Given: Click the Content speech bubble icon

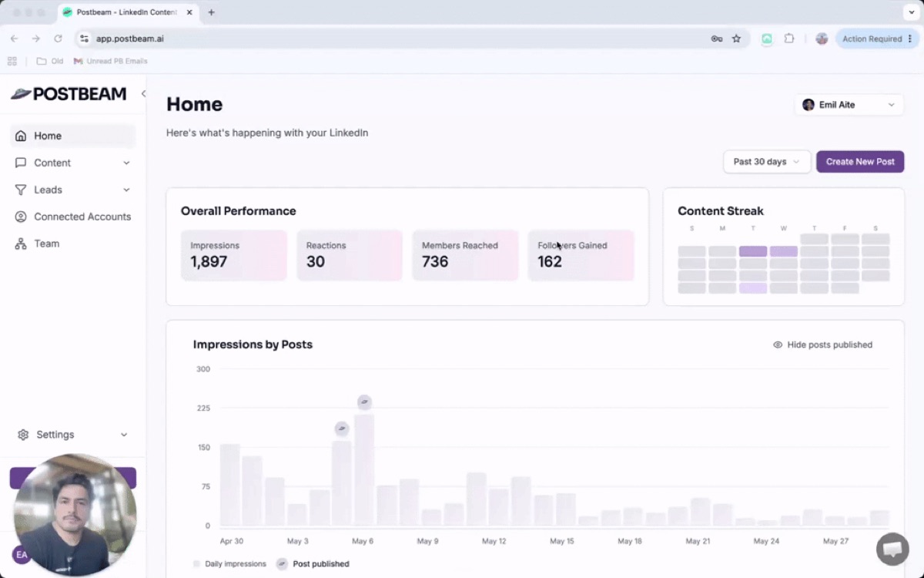Looking at the screenshot, I should 21,163.
